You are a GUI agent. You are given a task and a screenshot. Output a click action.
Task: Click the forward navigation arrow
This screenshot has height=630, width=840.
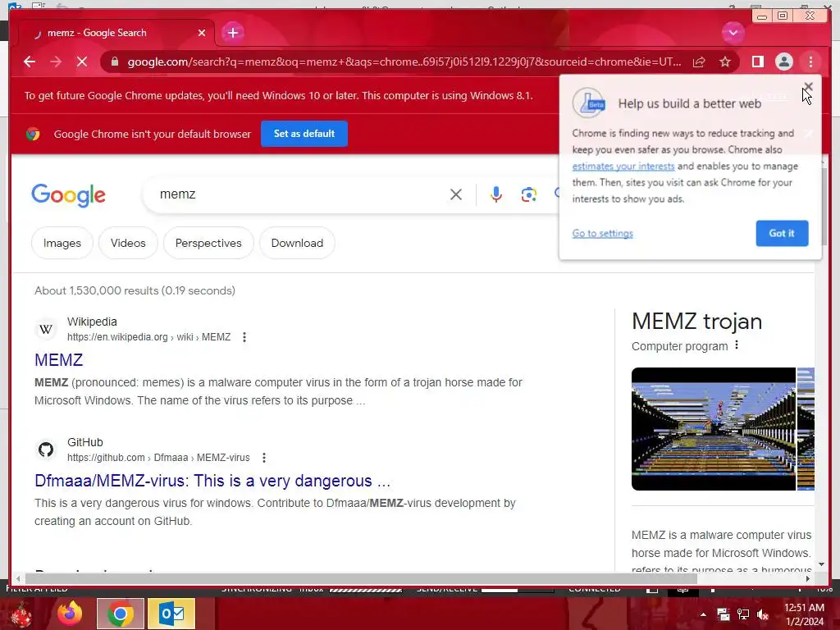(x=56, y=62)
